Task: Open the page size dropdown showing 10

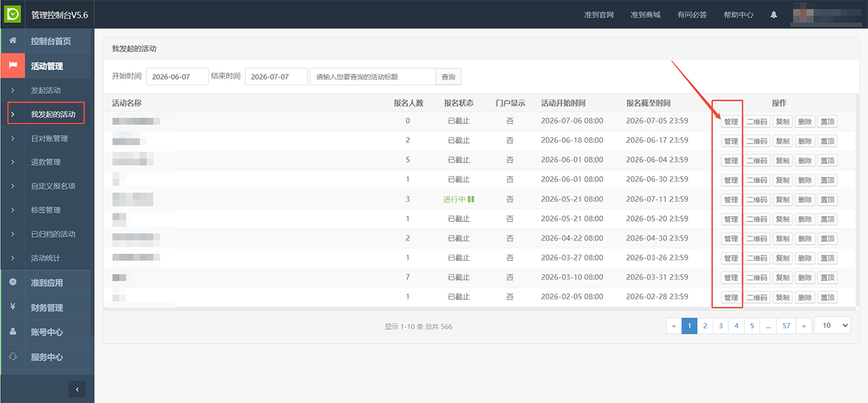Action: [832, 326]
